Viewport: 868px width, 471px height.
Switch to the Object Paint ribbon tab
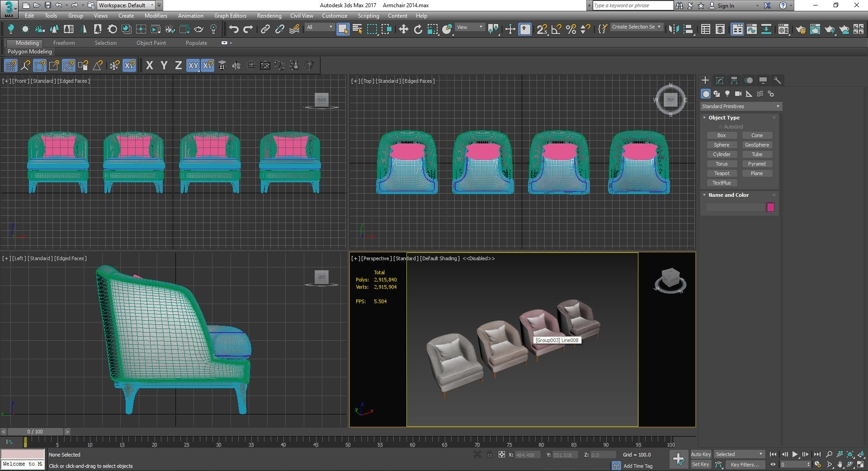(x=151, y=43)
